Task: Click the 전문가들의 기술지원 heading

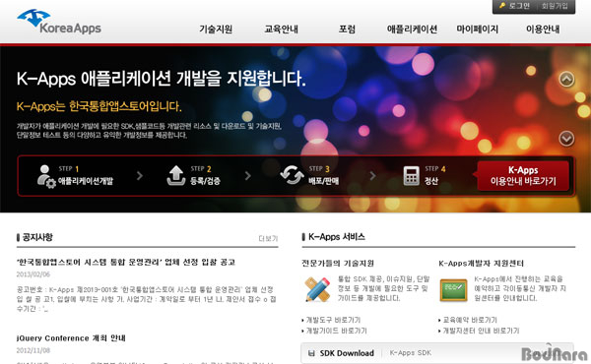Action: (338, 263)
